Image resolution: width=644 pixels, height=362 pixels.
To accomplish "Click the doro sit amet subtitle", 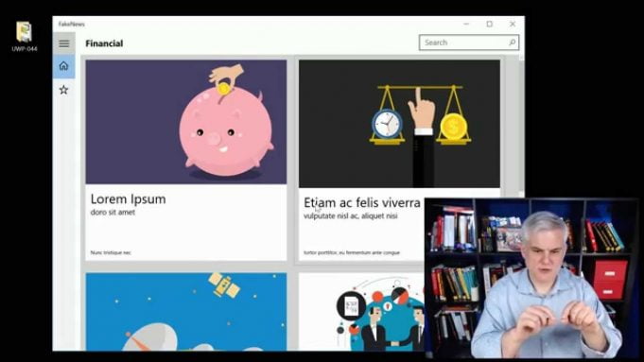I will (x=113, y=213).
